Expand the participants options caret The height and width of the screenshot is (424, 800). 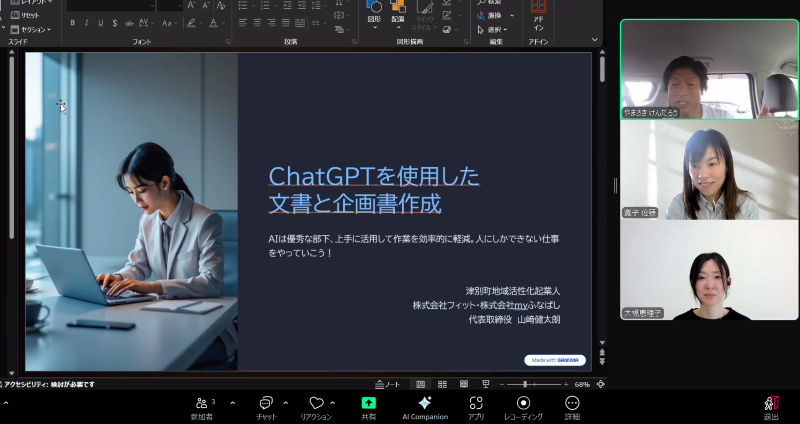[x=233, y=403]
